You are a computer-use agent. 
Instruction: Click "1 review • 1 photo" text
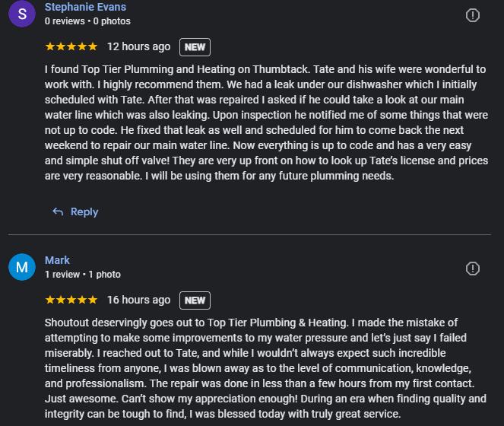click(x=82, y=275)
